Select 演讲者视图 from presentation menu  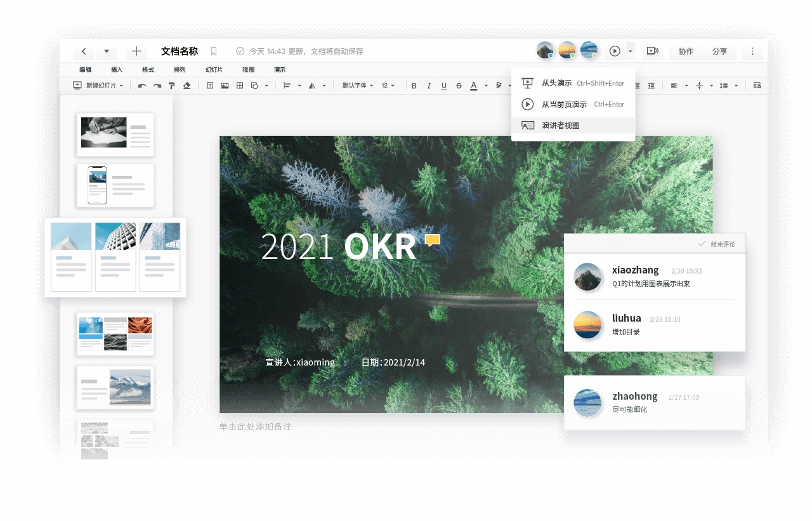[560, 126]
